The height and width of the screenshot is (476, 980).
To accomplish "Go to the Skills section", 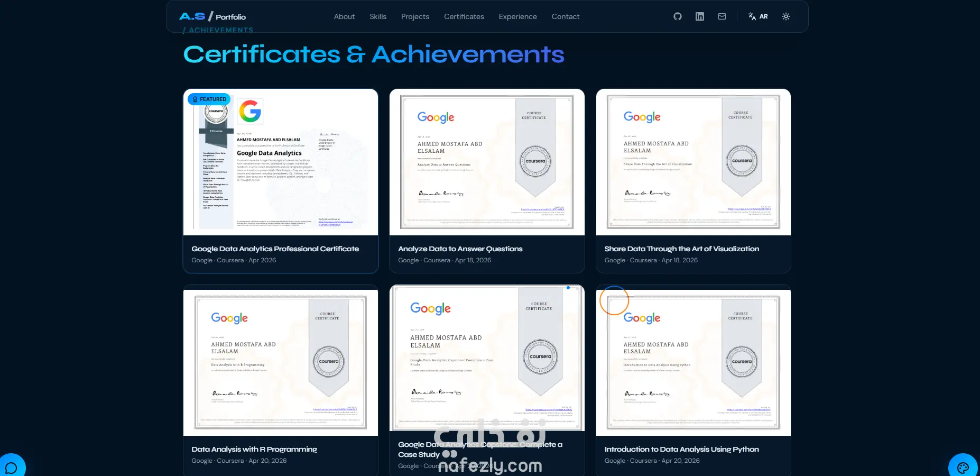I will tap(378, 16).
